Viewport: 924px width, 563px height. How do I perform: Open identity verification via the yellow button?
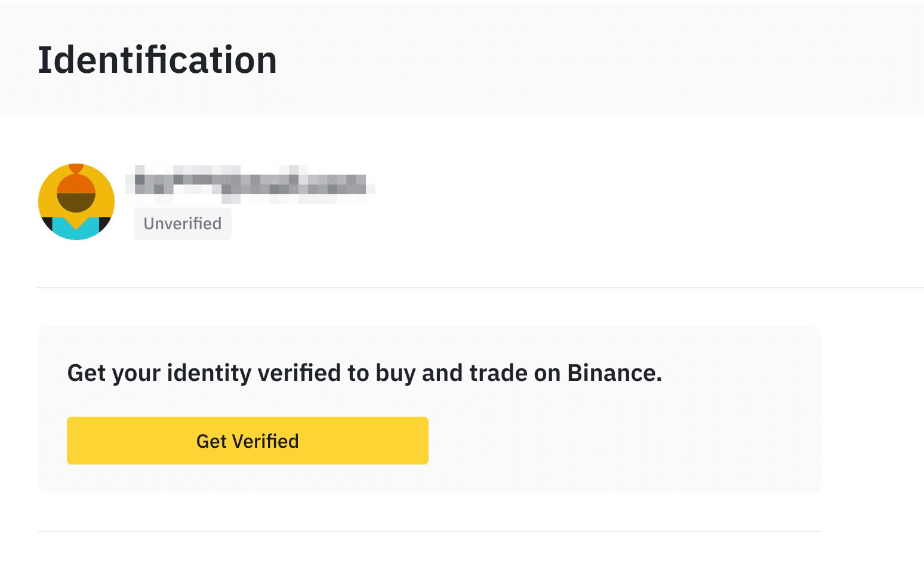[x=247, y=441]
